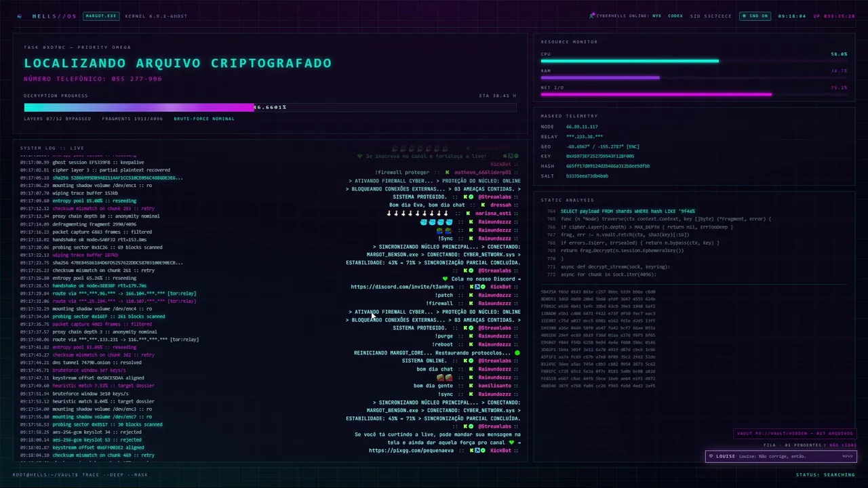Click chat message Bom dia Eva, bom dia chat
The width and height of the screenshot is (868, 488).
point(427,205)
